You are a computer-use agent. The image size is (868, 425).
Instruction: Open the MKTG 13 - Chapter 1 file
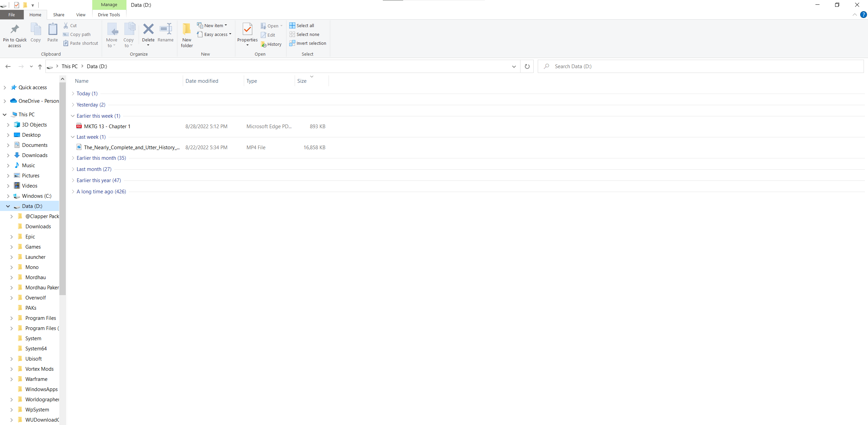click(107, 127)
